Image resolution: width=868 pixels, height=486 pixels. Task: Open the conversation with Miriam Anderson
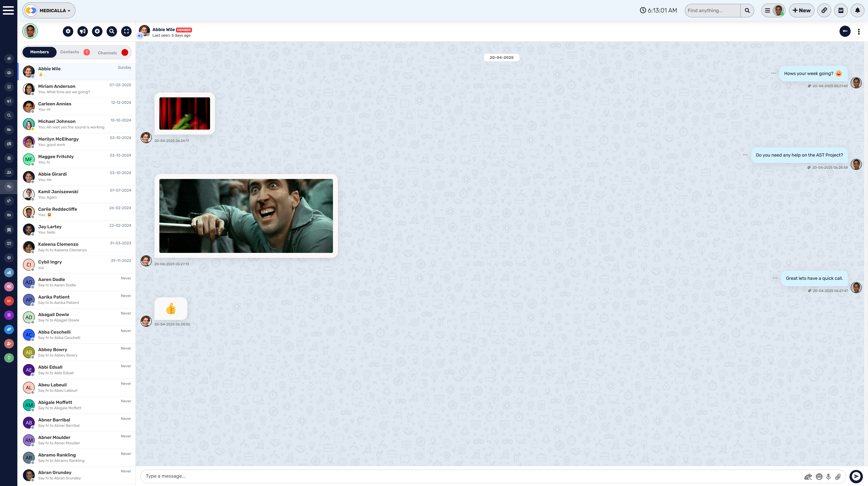pos(76,89)
